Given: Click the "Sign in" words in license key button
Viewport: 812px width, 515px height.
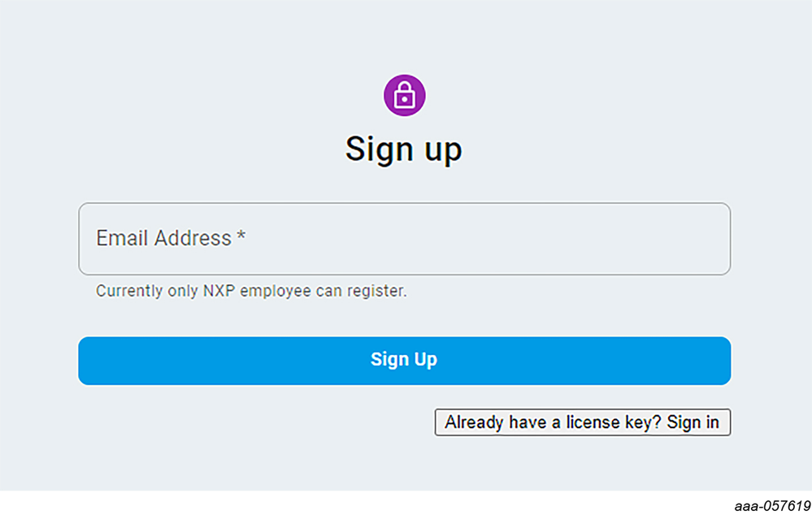Looking at the screenshot, I should [x=693, y=422].
